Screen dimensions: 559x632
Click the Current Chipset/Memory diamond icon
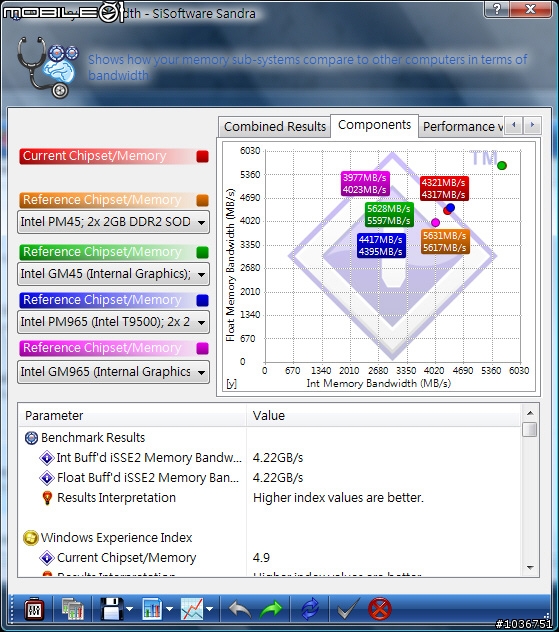click(x=47, y=558)
